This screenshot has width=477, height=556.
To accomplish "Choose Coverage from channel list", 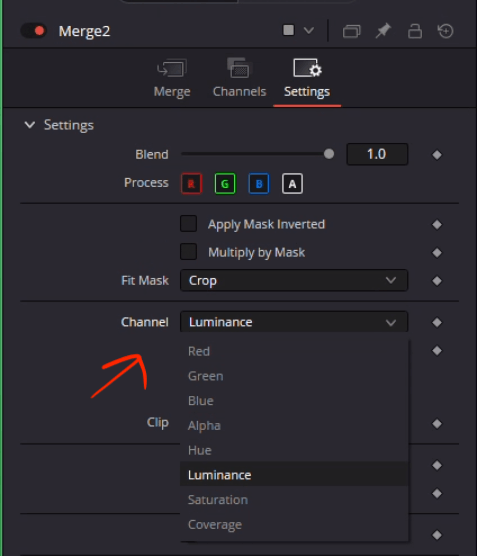I will tap(294, 524).
